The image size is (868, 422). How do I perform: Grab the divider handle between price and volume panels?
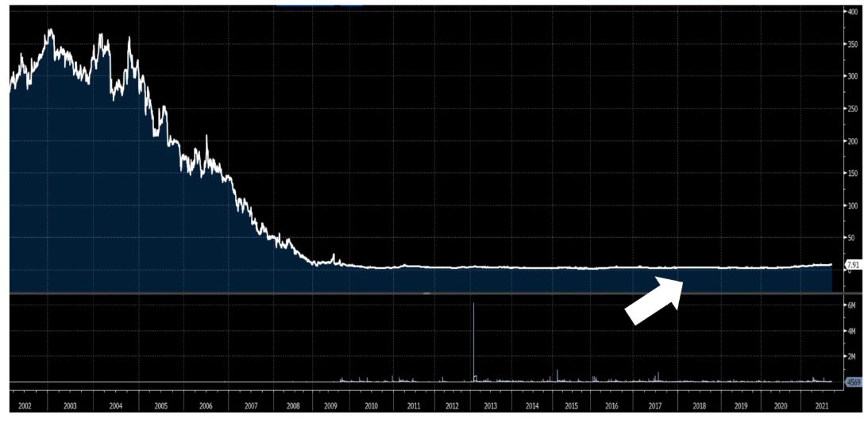(x=426, y=293)
